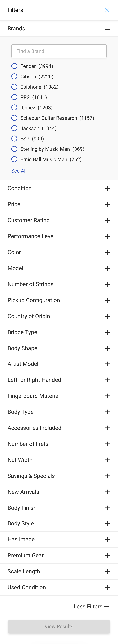
Task: Select the Epiphone brand option
Action: tap(14, 87)
